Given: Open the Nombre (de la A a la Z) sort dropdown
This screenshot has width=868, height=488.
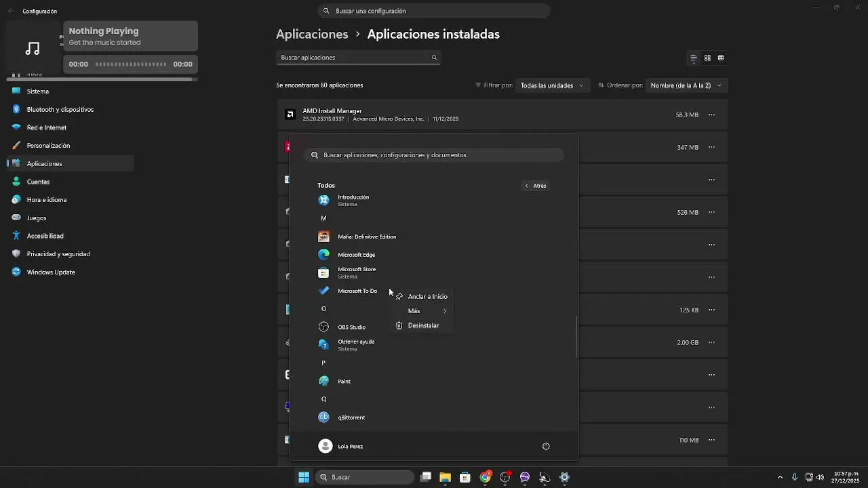Looking at the screenshot, I should (686, 85).
